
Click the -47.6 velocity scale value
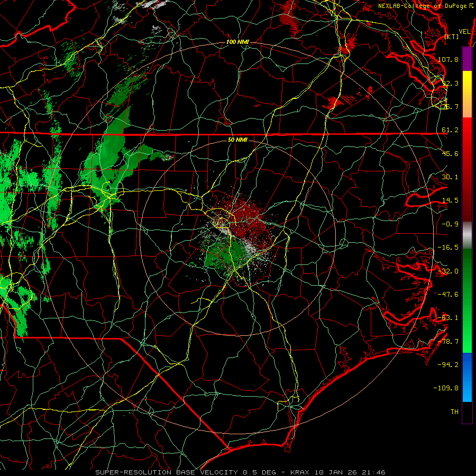click(x=448, y=295)
